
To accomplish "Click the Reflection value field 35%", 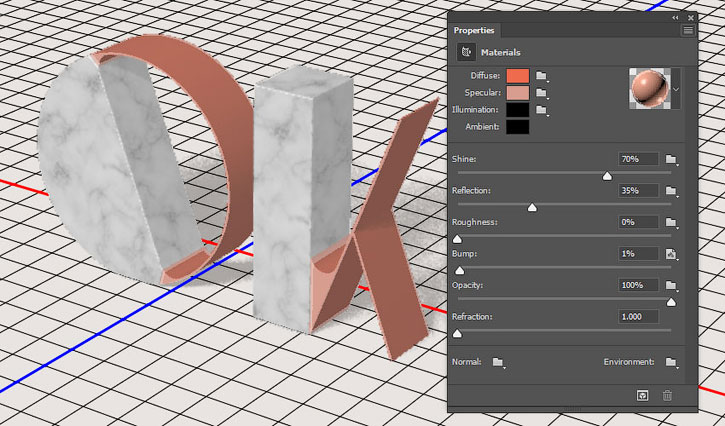I will (638, 191).
